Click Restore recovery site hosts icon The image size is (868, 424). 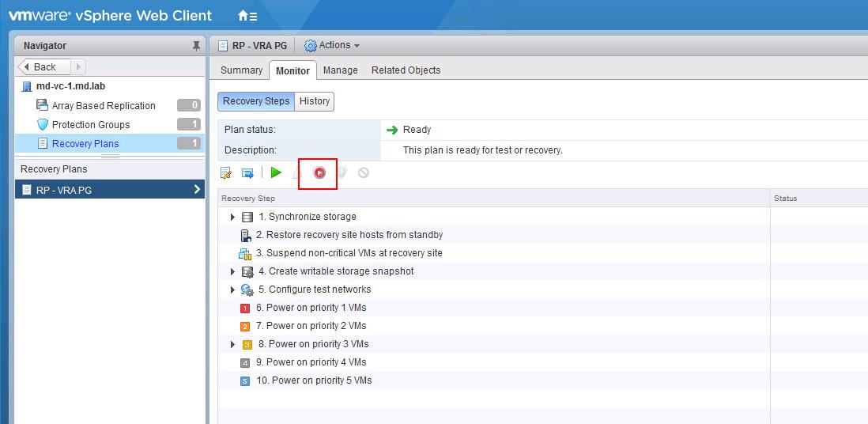246,235
